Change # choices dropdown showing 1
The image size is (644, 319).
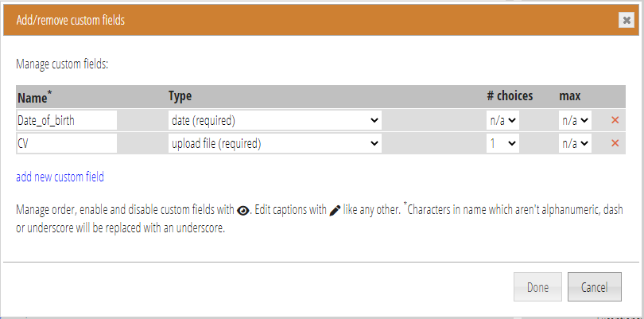point(502,143)
